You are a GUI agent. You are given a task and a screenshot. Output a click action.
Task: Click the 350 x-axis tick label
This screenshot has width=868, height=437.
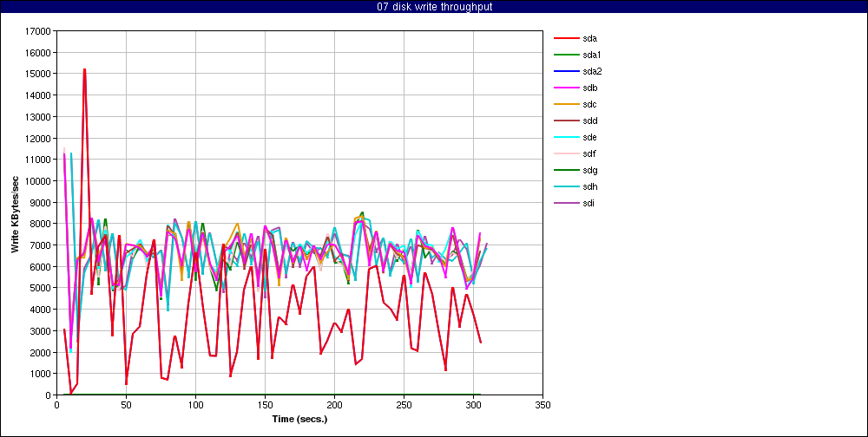tap(543, 405)
